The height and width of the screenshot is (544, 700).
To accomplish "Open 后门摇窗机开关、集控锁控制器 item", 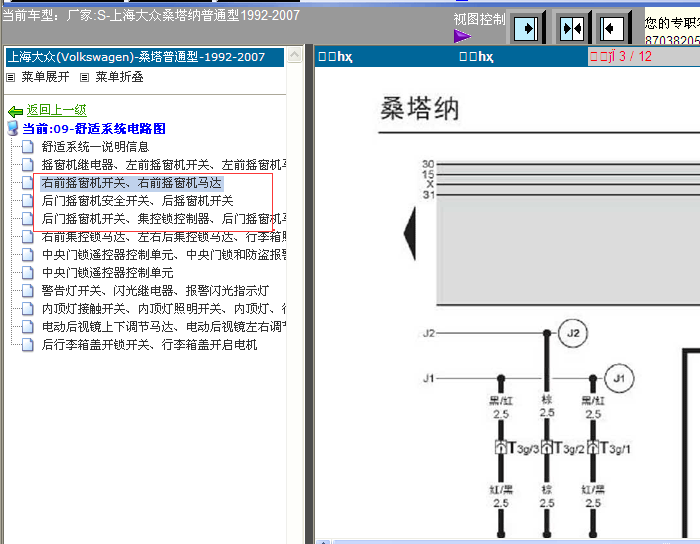I will 163,219.
